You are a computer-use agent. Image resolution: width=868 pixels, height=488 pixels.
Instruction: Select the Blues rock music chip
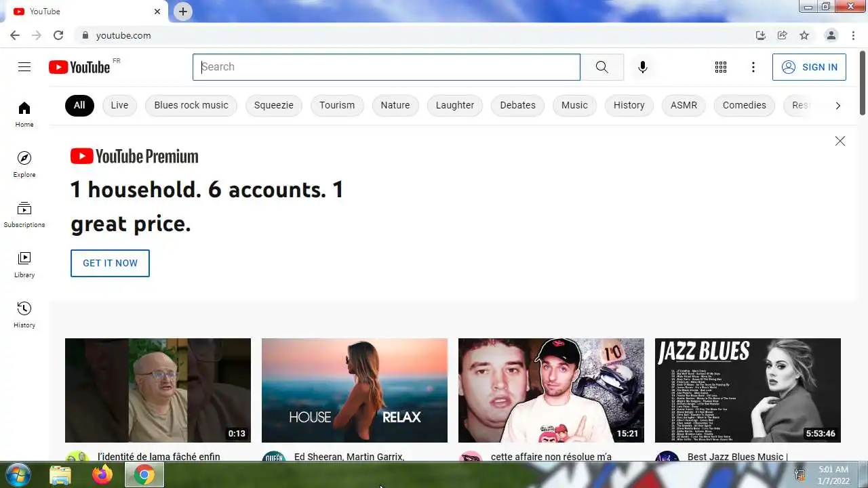tap(191, 105)
